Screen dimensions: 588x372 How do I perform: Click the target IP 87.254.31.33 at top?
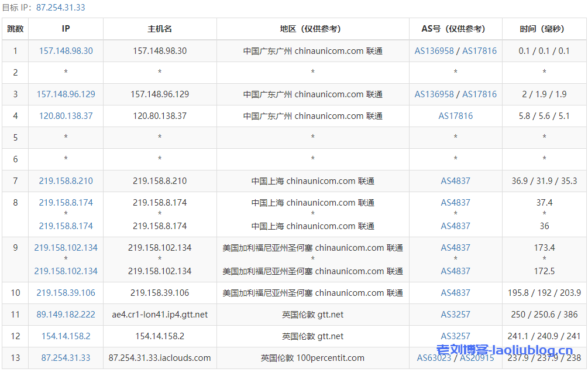[60, 8]
